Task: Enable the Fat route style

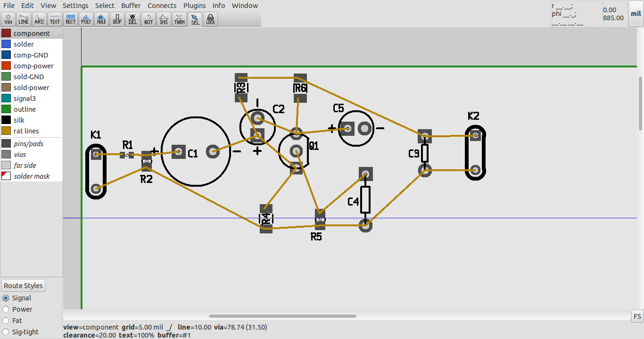Action: click(x=6, y=321)
